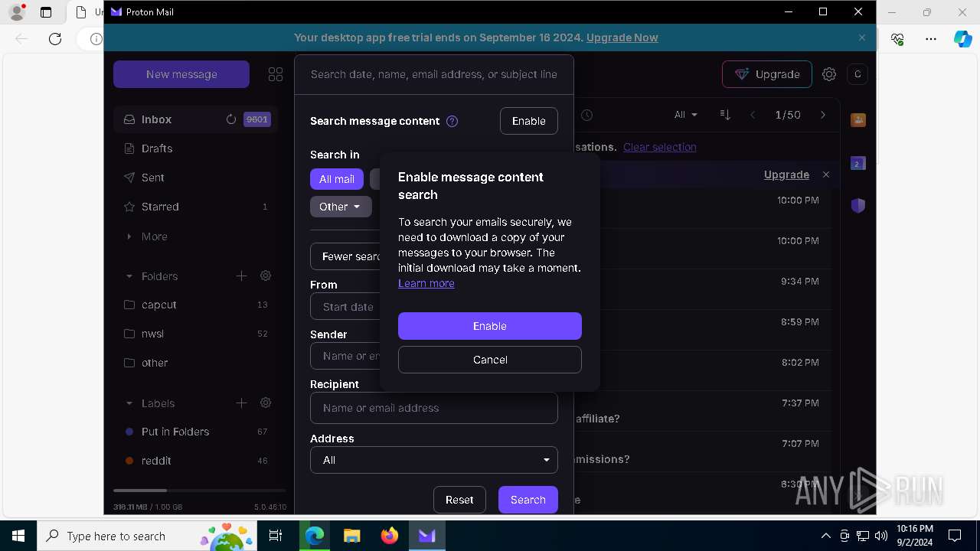980x551 pixels.
Task: Click the Start date field
Action: [x=346, y=307]
